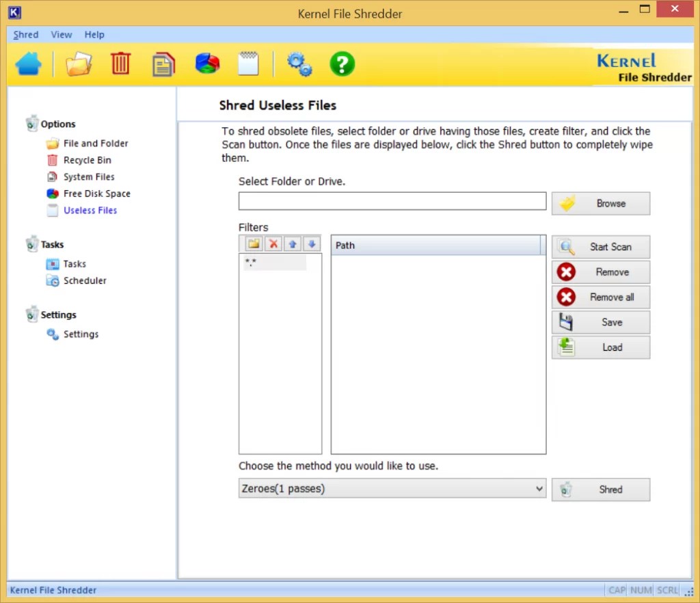Click the add filter folder icon
700x603 pixels.
(x=254, y=243)
